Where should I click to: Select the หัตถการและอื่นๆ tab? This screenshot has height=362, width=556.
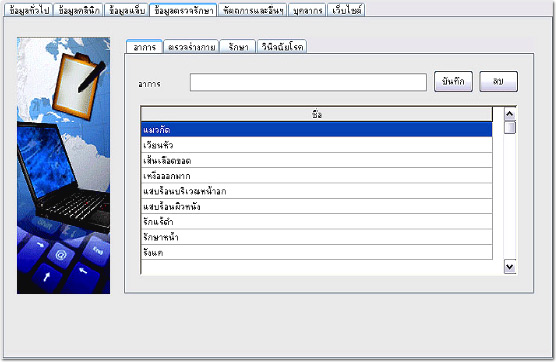(x=253, y=10)
